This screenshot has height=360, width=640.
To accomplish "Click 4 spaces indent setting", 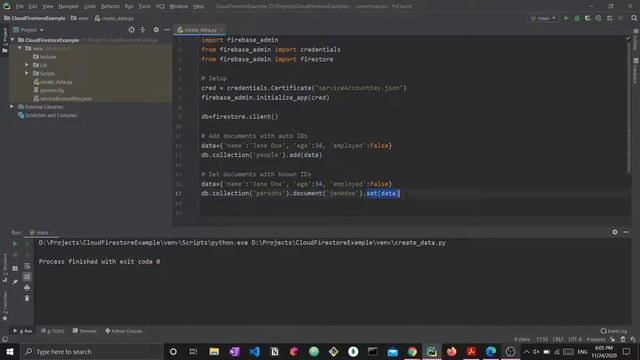I will click(596, 339).
